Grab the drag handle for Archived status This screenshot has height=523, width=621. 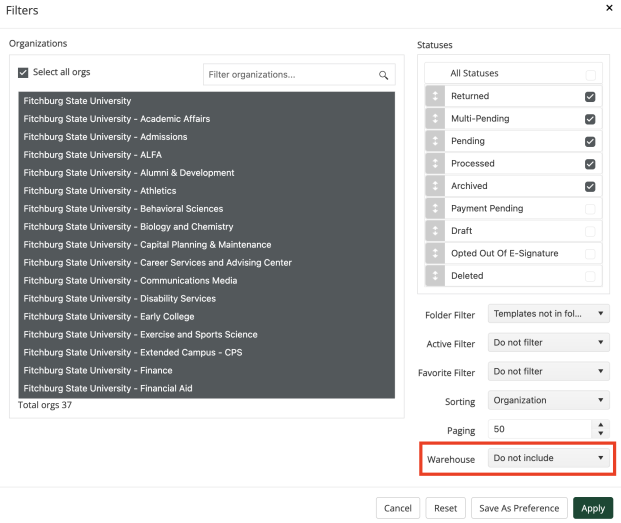tap(435, 186)
